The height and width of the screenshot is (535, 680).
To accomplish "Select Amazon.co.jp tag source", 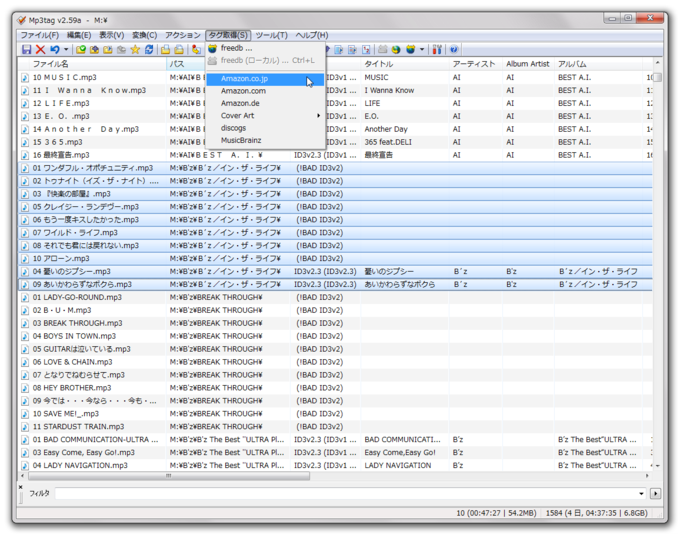I will [265, 79].
